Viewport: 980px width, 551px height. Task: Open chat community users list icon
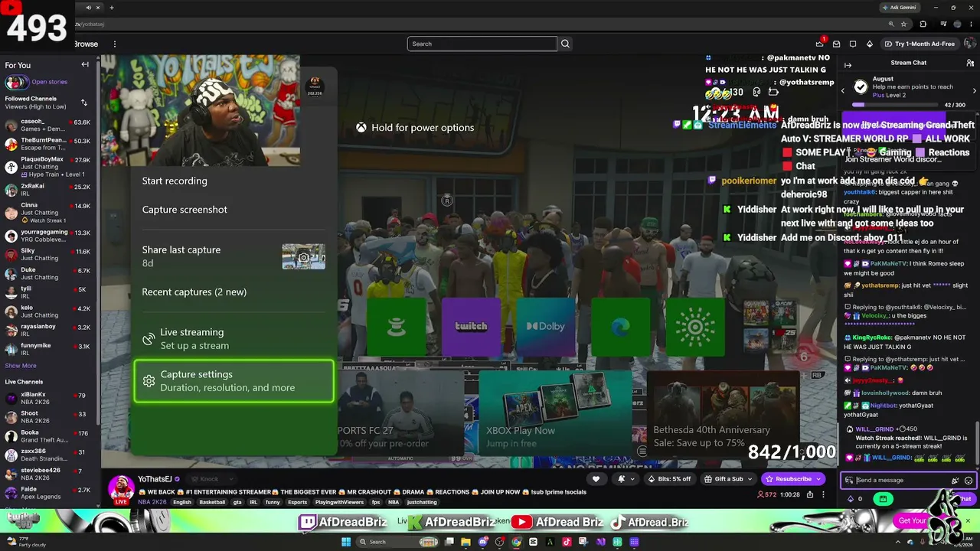969,63
